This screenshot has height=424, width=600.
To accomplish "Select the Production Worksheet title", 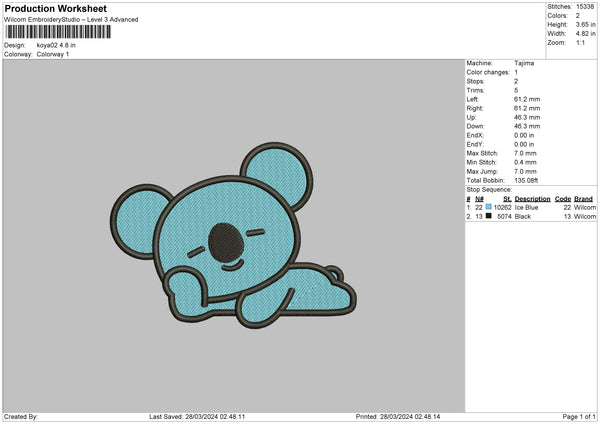I will pos(55,8).
